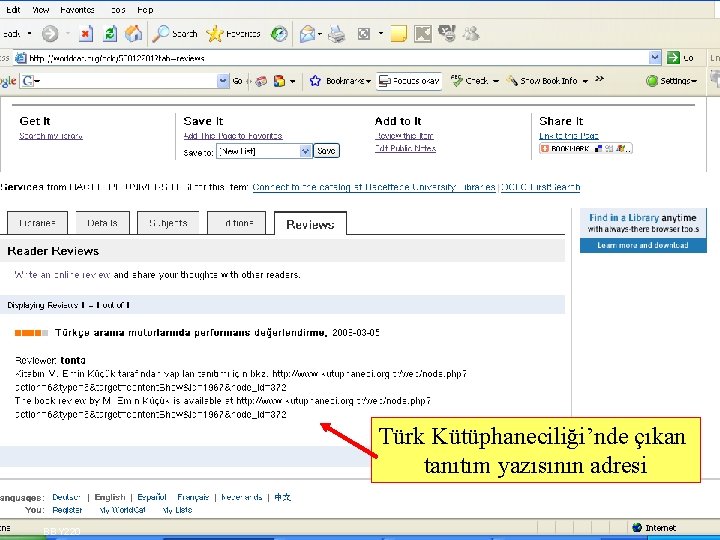Click Review this item link
720x540 pixels.
pos(404,136)
